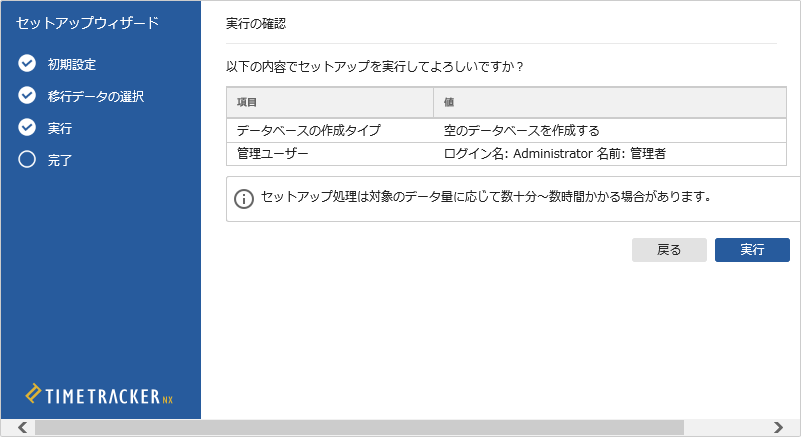The height and width of the screenshot is (437, 801).
Task: Click the info icon in the notice box
Action: point(243,198)
